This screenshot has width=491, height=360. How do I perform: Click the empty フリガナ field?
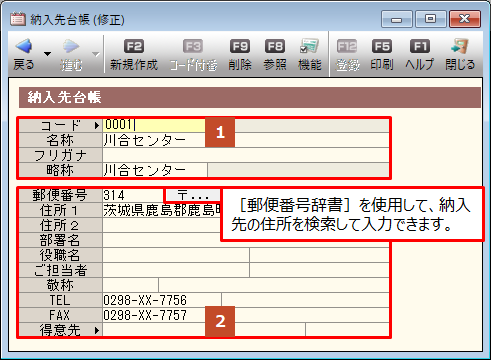point(246,155)
